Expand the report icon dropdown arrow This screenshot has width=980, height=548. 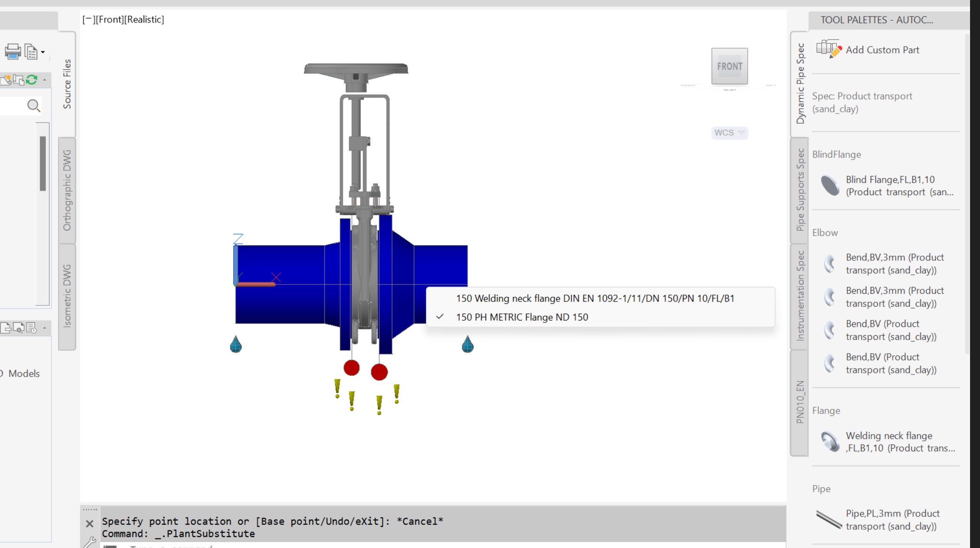coord(43,52)
